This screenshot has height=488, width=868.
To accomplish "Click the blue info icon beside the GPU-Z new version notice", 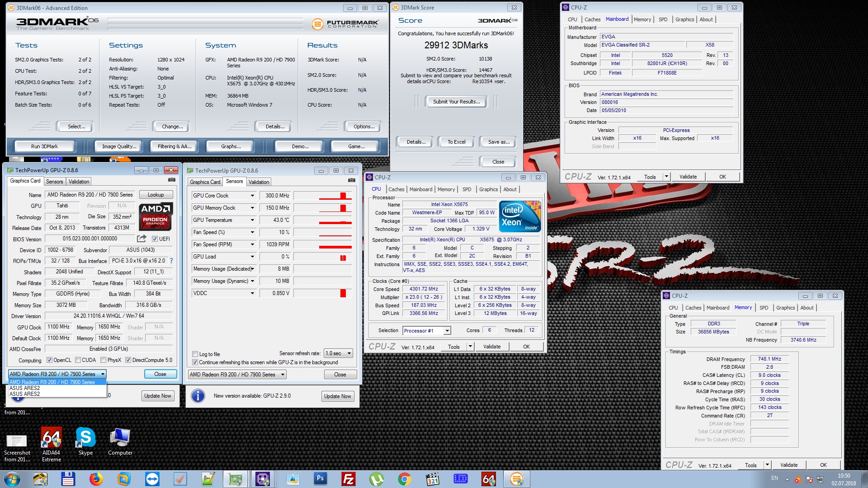I will pos(198,396).
